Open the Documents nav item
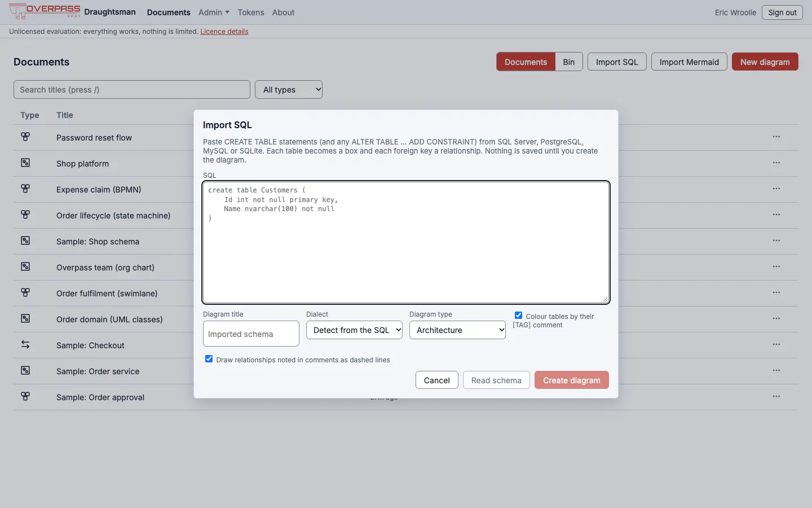This screenshot has height=508, width=812. (x=169, y=12)
